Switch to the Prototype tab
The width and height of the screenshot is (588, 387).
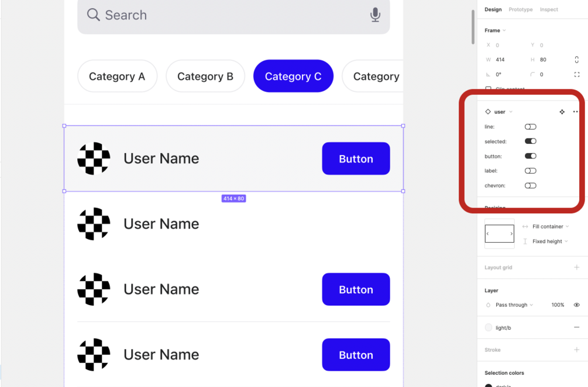pyautogui.click(x=520, y=9)
